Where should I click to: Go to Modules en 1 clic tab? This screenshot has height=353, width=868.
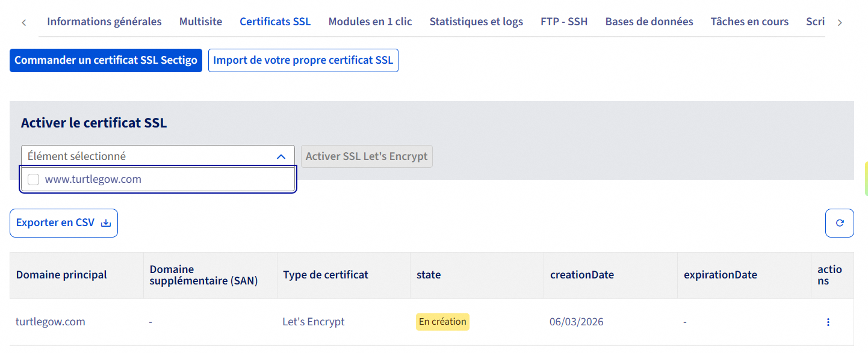[x=370, y=22]
